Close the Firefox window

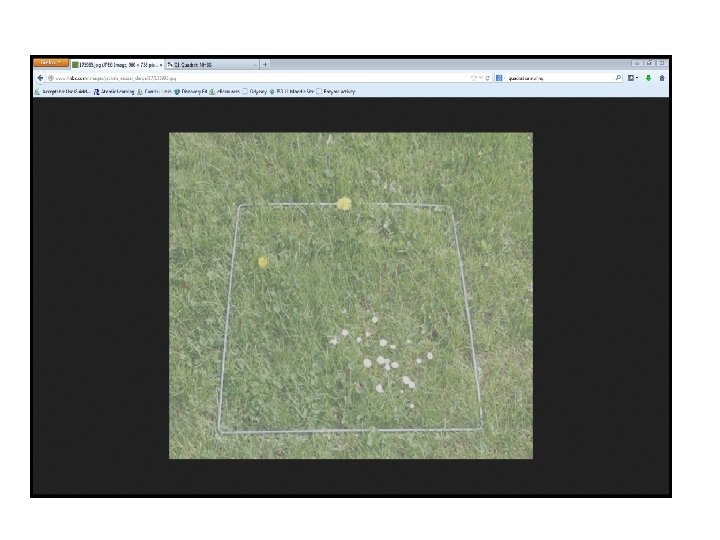click(x=662, y=63)
